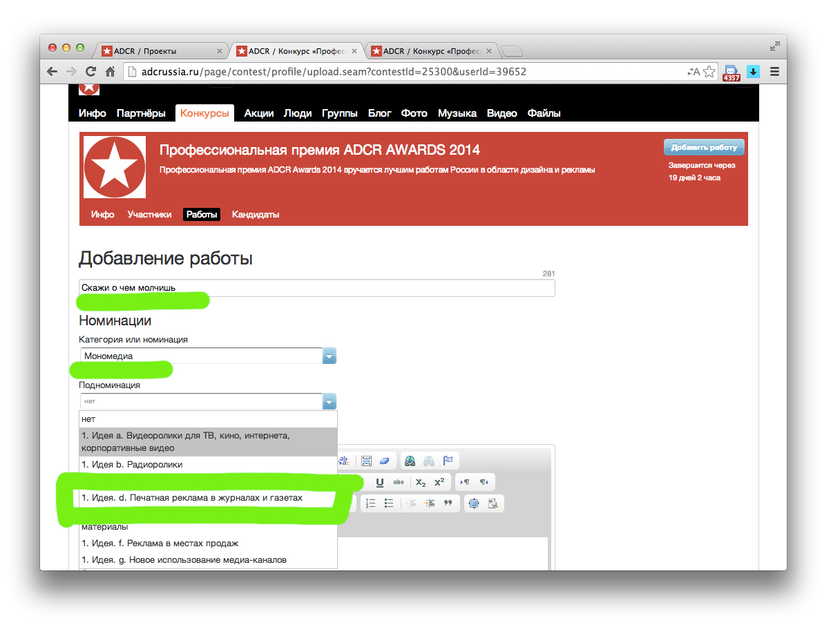Toggle strikethrough formatting in the editor
This screenshot has width=840, height=625.
(x=399, y=482)
